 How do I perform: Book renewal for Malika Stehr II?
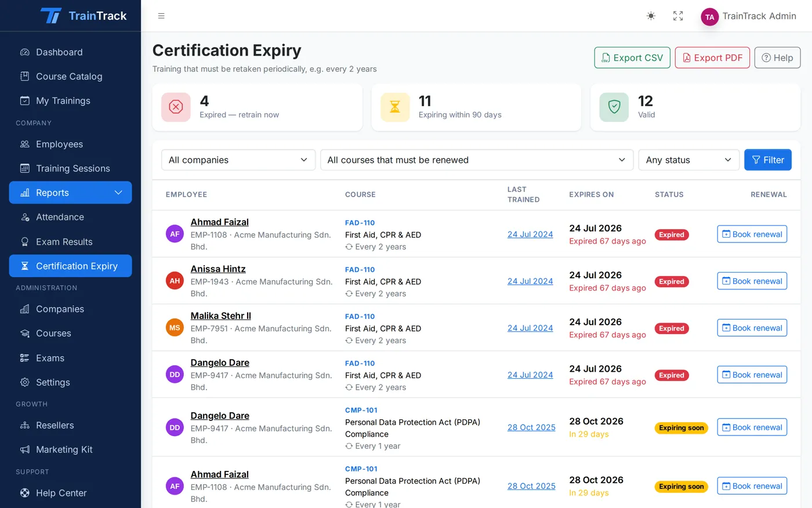(752, 328)
